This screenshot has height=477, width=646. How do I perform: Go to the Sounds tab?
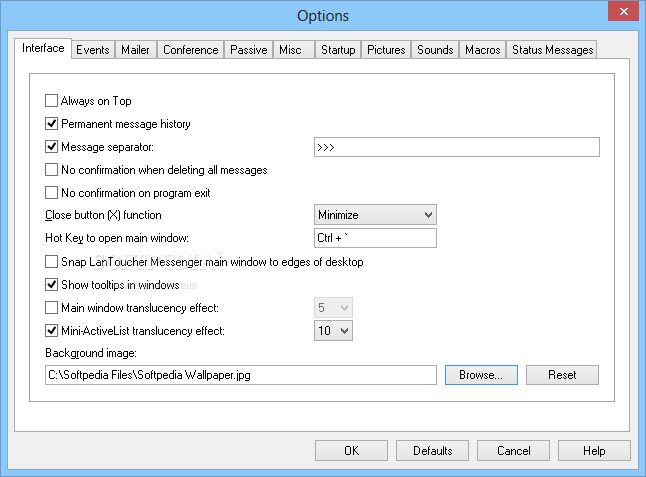click(x=435, y=49)
